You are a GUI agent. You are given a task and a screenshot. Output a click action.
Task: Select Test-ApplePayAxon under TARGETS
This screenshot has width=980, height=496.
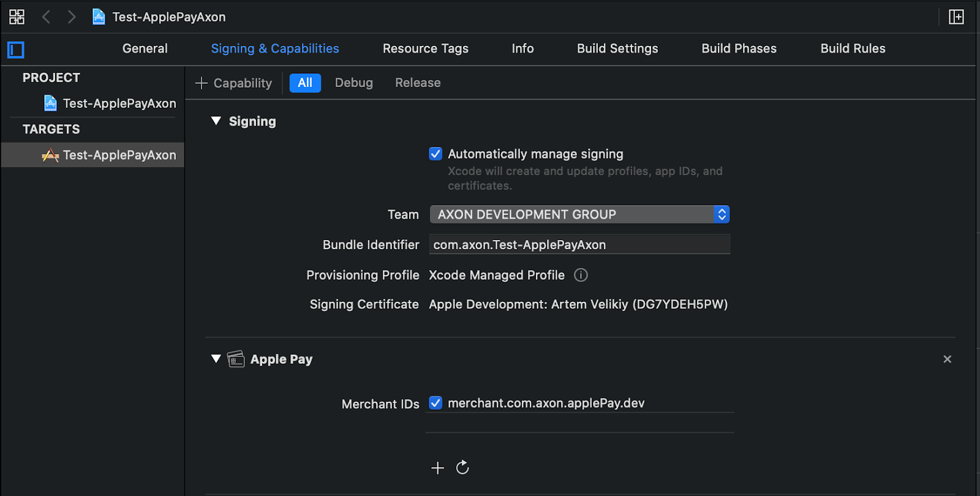click(93, 155)
